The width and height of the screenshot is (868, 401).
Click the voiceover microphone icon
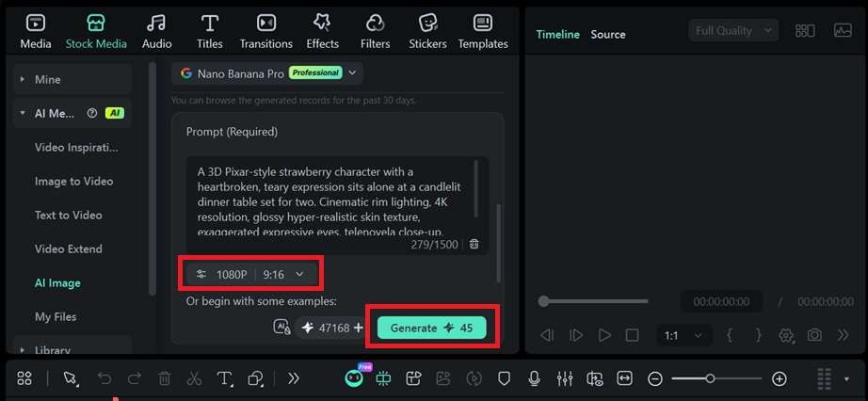tap(534, 378)
